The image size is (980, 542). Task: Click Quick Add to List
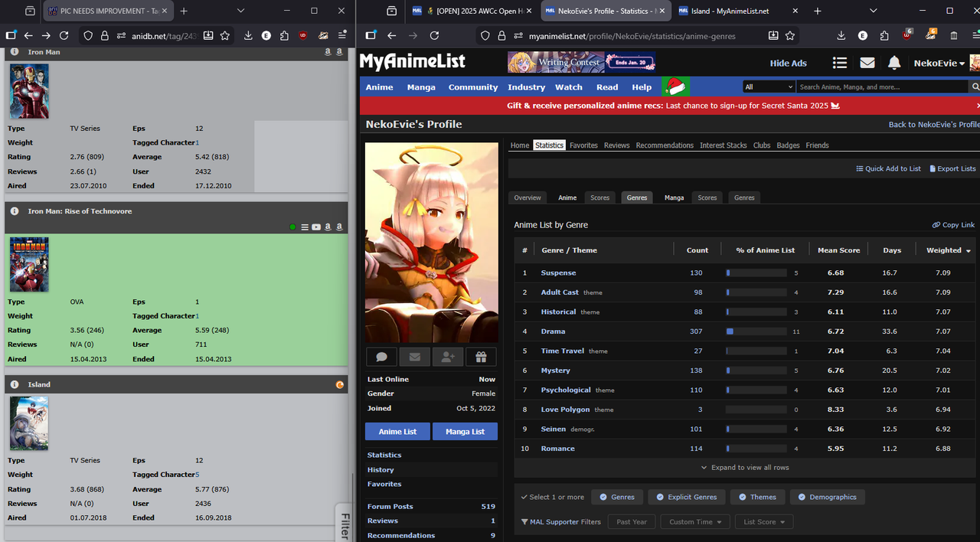point(888,168)
